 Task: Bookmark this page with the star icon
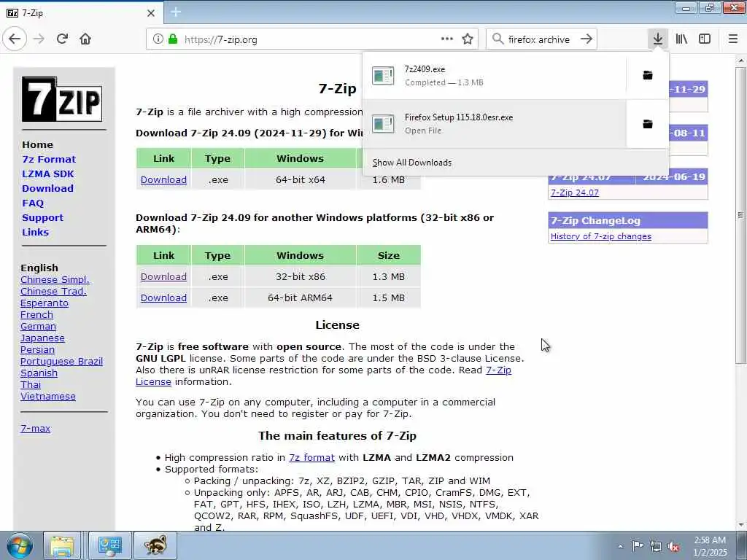pos(468,39)
